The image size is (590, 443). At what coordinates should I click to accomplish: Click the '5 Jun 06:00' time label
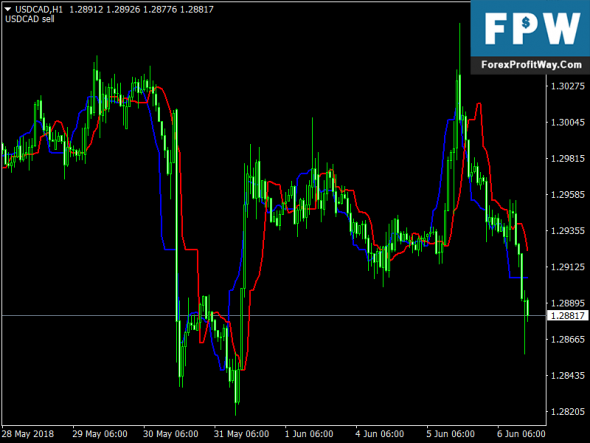pyautogui.click(x=450, y=434)
